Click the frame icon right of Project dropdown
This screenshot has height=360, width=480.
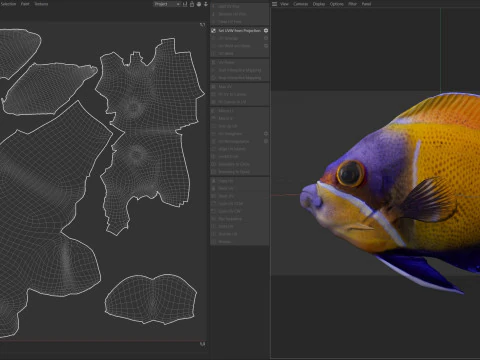coord(185,4)
